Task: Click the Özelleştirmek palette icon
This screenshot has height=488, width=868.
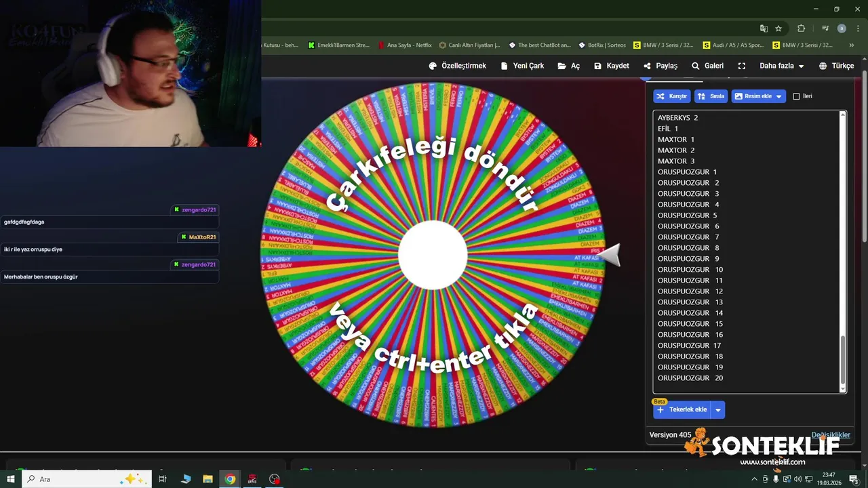Action: 433,66
